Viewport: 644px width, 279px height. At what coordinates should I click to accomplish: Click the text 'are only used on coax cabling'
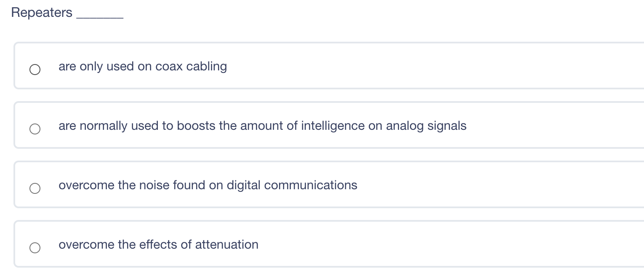(143, 67)
